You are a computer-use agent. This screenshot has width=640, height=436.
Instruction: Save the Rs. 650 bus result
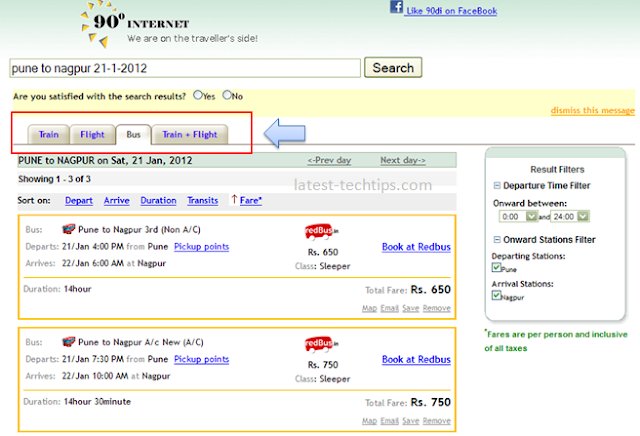(411, 308)
